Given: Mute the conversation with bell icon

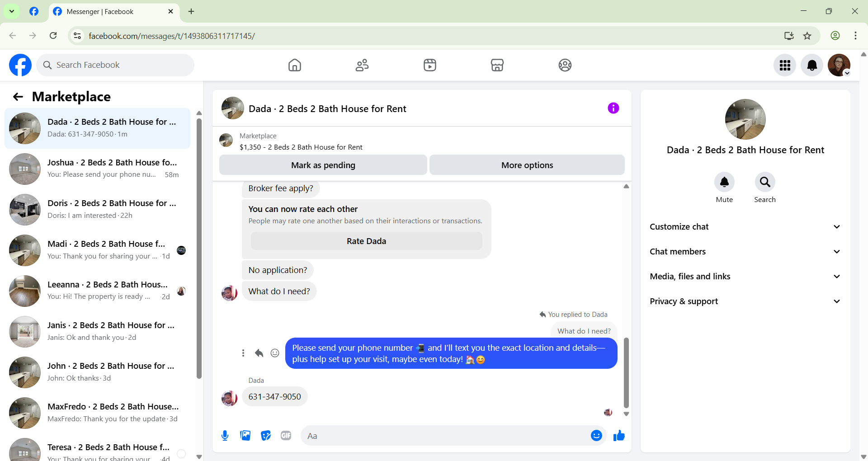Looking at the screenshot, I should [724, 182].
